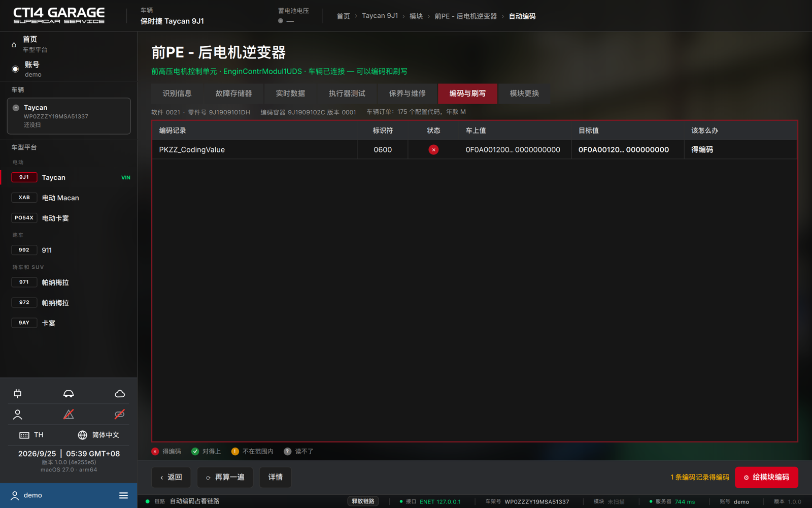812x508 pixels.
Task: Click identifier cell 0600
Action: coord(383,150)
